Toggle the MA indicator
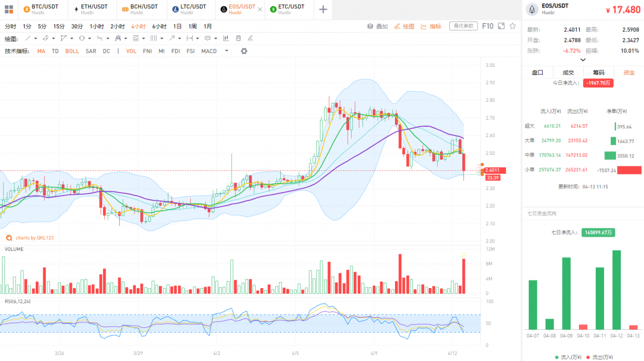The width and height of the screenshot is (644, 361). coord(41,51)
